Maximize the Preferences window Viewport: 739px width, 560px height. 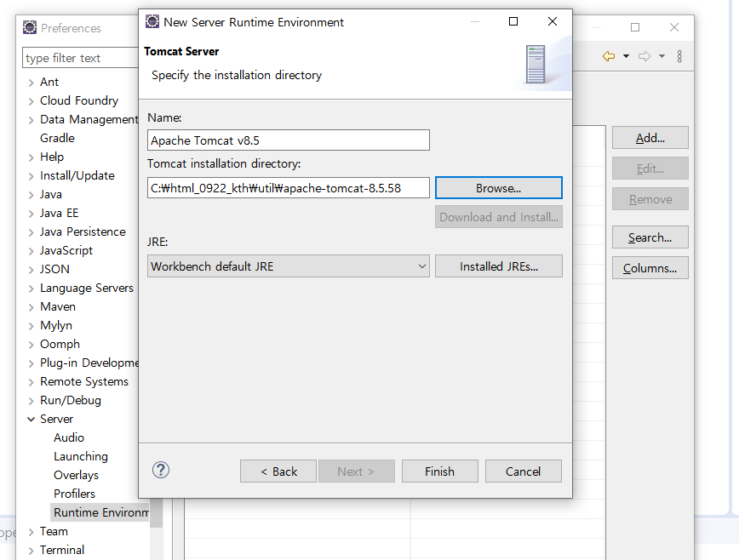pos(635,27)
